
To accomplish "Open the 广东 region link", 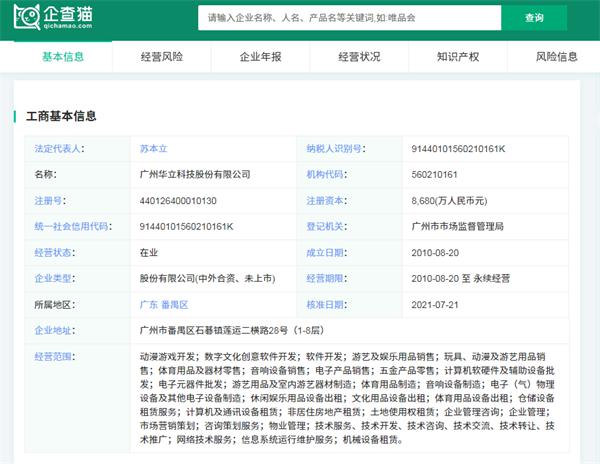I will [149, 304].
